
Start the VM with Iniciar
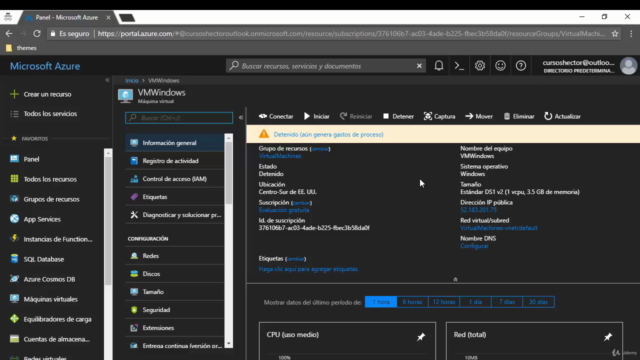click(317, 116)
